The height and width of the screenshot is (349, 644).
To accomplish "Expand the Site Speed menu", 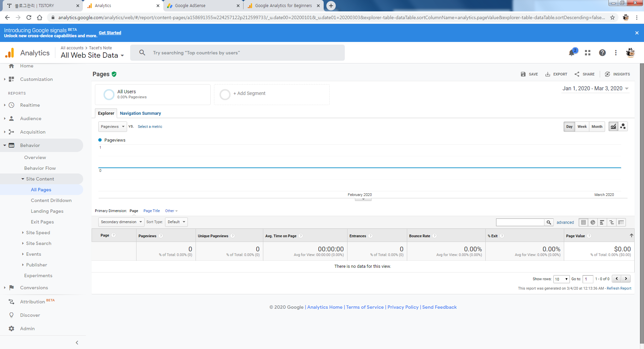I will pyautogui.click(x=38, y=233).
